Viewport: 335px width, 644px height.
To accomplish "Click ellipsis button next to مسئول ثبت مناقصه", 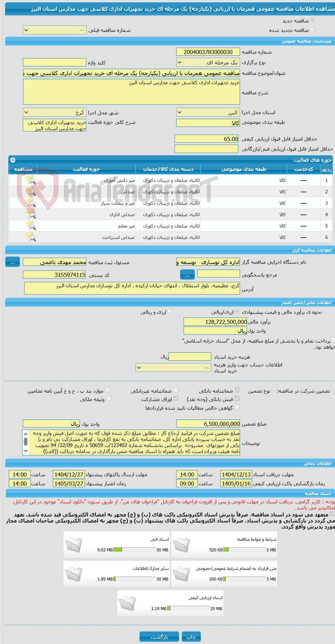I will [x=12, y=262].
